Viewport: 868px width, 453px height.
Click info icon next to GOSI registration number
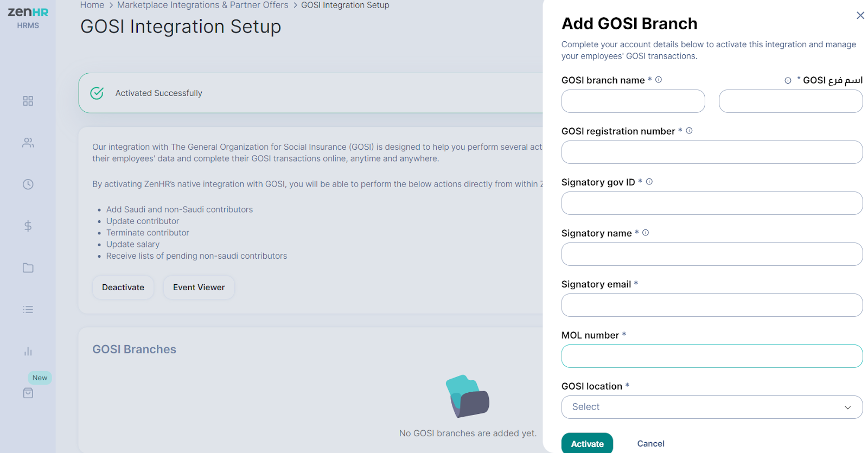pos(690,131)
